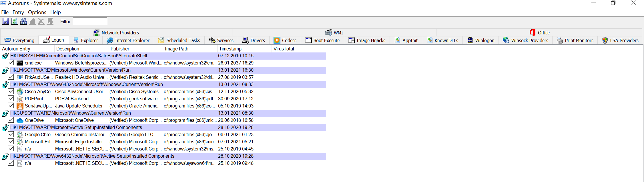644x182 pixels.
Task: Open the Network Providers tab
Action: [116, 32]
